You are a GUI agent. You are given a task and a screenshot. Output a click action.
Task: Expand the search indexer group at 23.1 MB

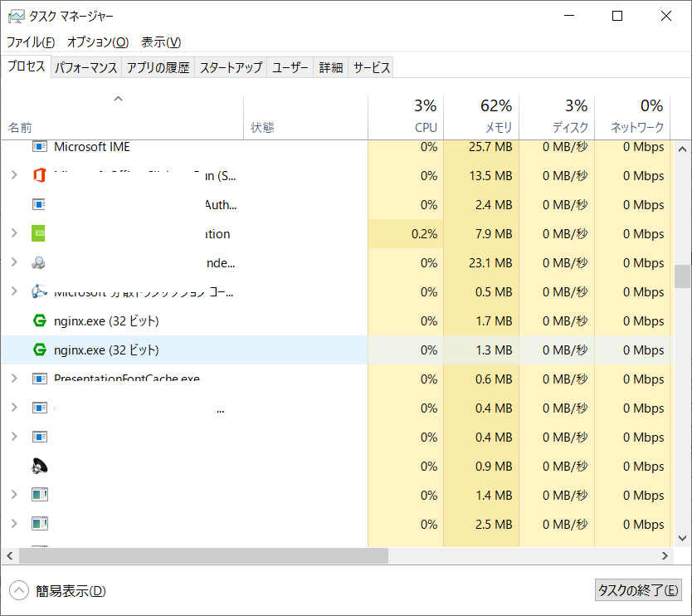tap(14, 262)
